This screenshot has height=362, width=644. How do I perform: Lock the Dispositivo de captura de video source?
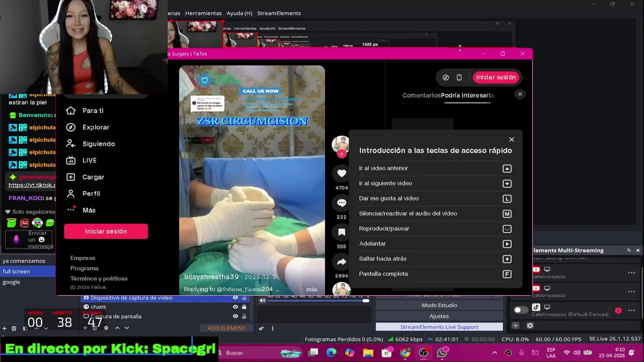click(244, 298)
